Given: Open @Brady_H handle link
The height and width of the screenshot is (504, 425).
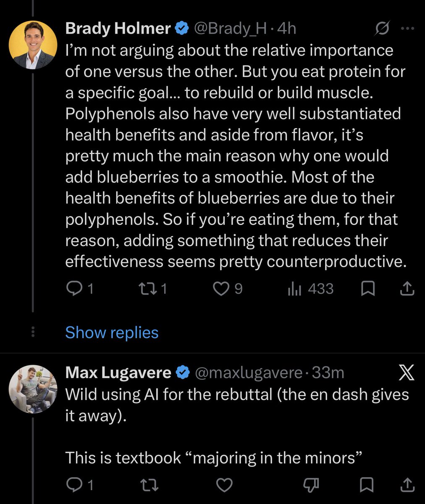Looking at the screenshot, I should [x=229, y=29].
